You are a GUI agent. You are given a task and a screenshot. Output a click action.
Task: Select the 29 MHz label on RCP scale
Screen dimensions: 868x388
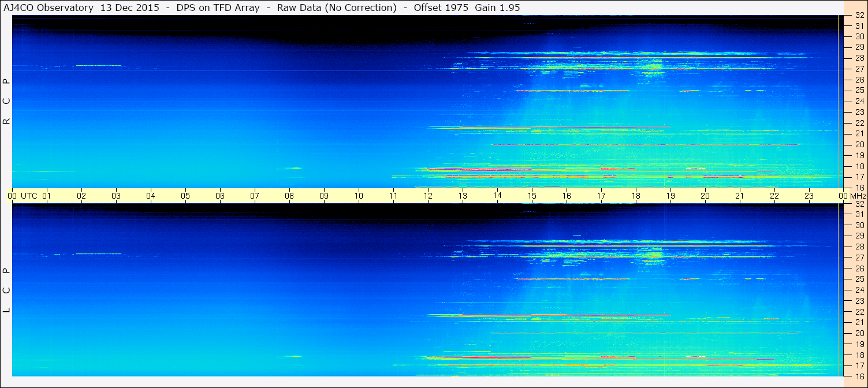[x=859, y=47]
